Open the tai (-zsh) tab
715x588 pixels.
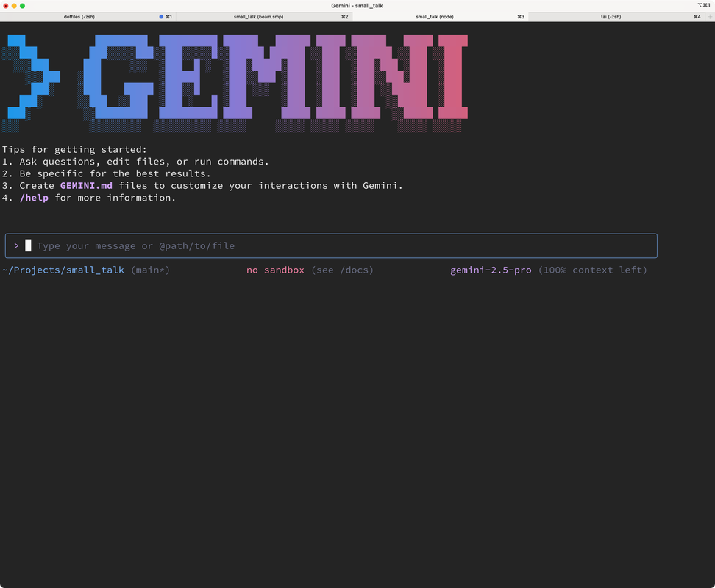pyautogui.click(x=616, y=17)
